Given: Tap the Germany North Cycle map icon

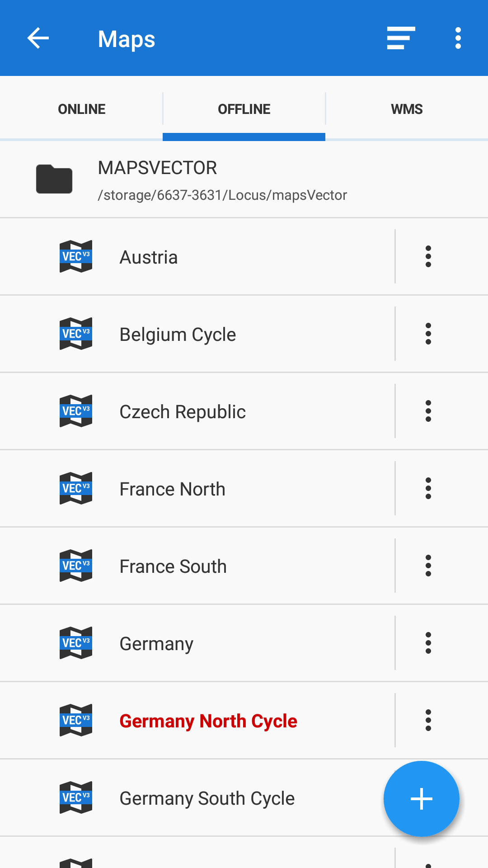Looking at the screenshot, I should point(76,720).
